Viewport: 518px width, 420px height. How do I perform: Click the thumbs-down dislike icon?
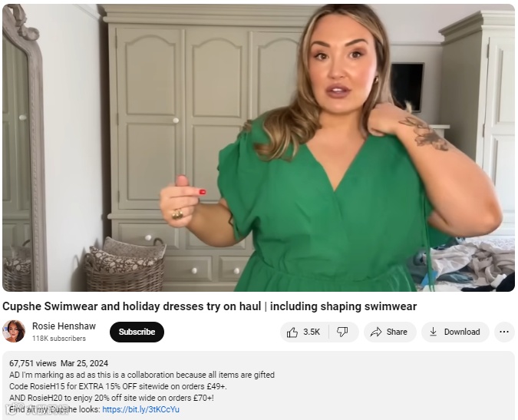[x=342, y=332]
